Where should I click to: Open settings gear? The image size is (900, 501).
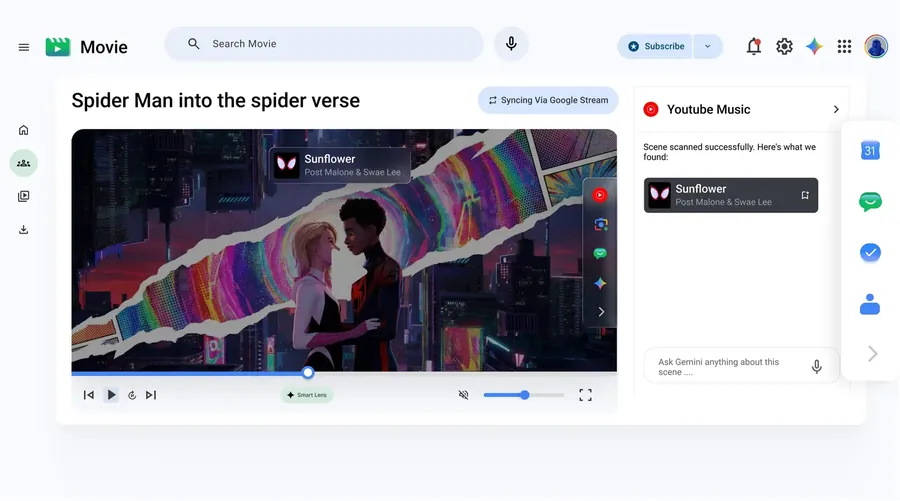point(784,46)
